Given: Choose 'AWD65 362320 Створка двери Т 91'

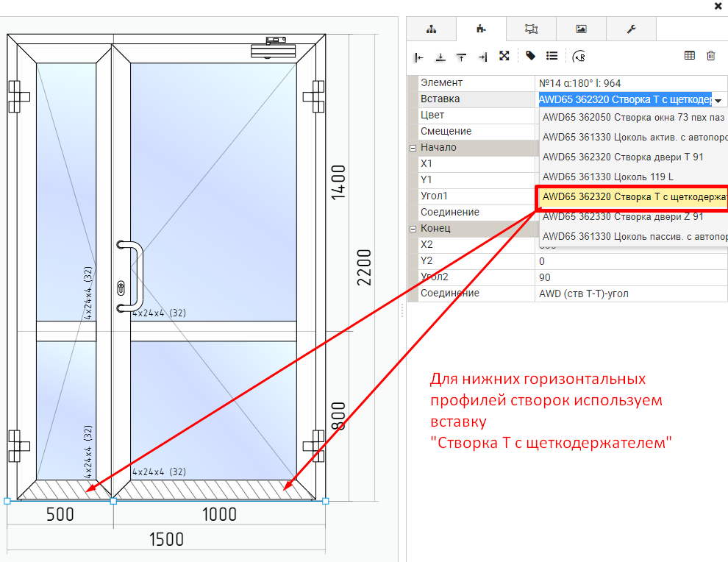Looking at the screenshot, I should coord(633,157).
